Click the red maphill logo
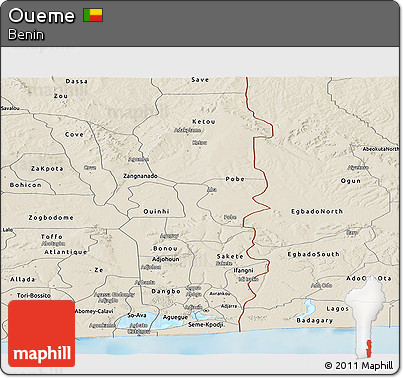 pos(42,333)
